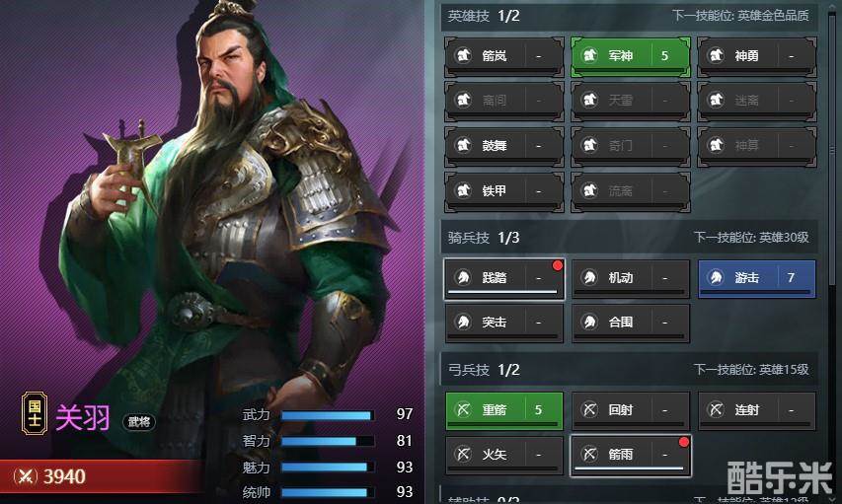Viewport: 842px width, 504px height.
Task: Choose the 回射 archer skill button
Action: tap(631, 410)
